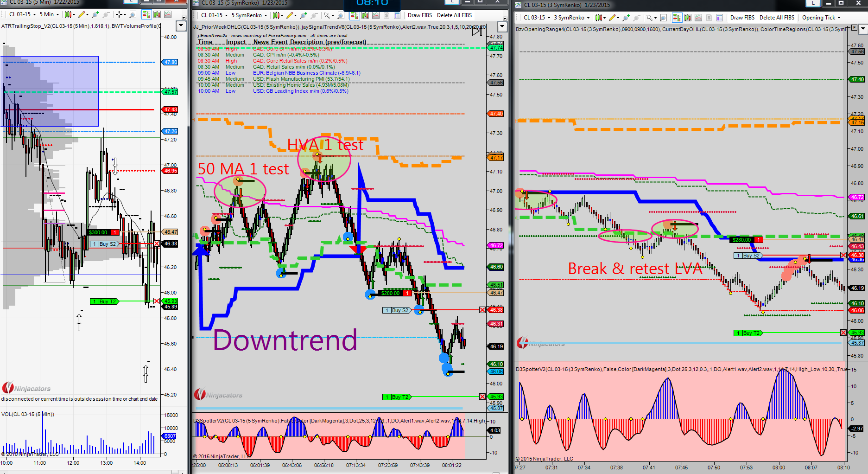Screen dimensions: 868x474
Task: Open drawing tools pencil in 3 SymRenko chart
Action: pyautogui.click(x=614, y=18)
